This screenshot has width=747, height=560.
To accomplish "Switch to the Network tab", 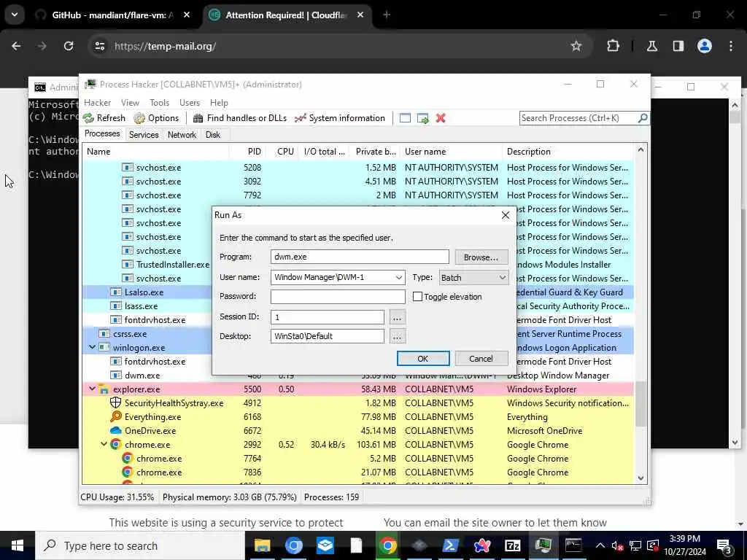I will click(x=182, y=135).
